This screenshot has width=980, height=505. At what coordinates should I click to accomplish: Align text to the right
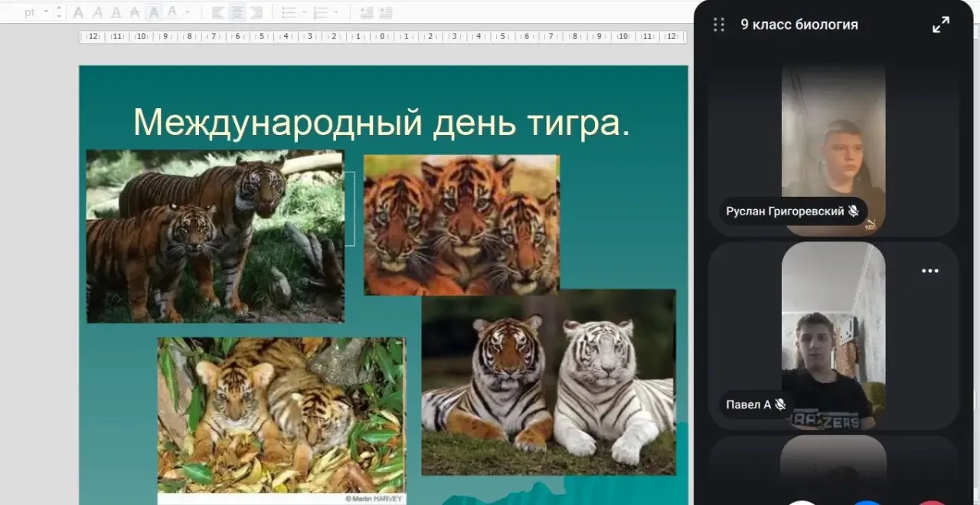pyautogui.click(x=256, y=12)
